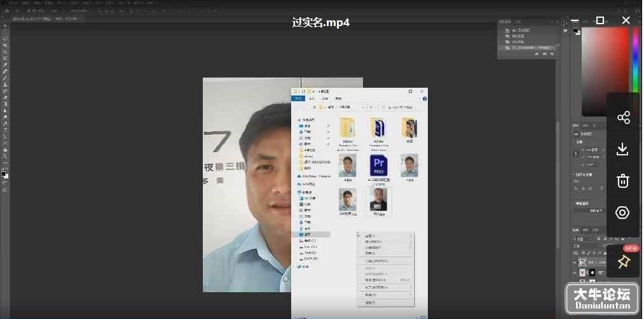Download the video with the download icon

pos(623,149)
